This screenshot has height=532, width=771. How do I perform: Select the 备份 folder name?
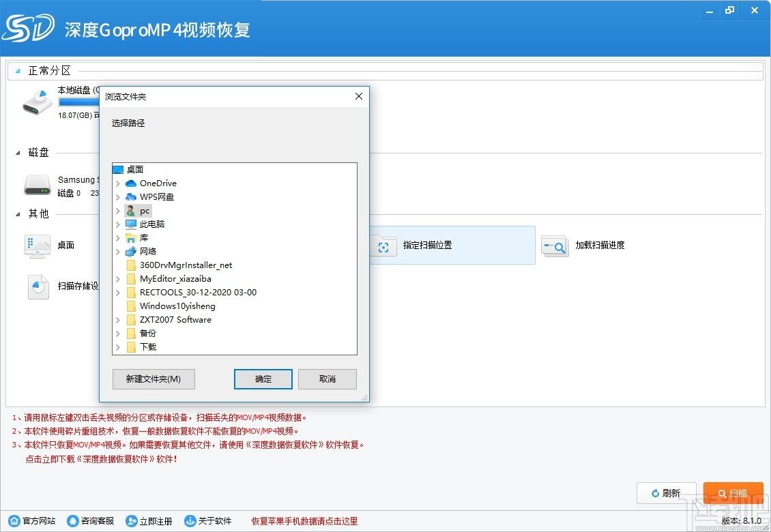[148, 334]
